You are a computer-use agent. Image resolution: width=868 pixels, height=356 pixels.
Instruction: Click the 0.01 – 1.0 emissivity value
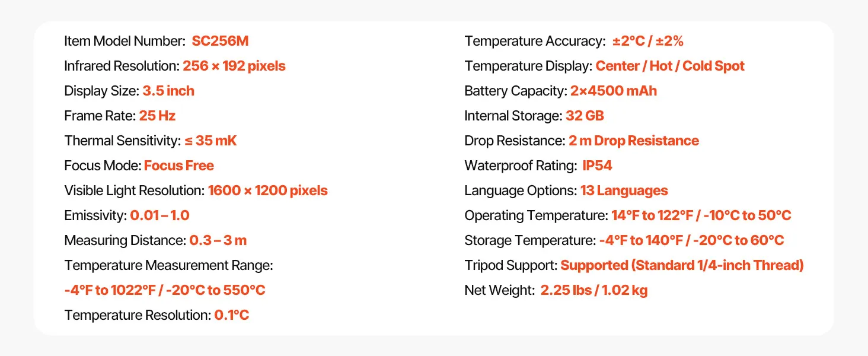[x=159, y=216]
